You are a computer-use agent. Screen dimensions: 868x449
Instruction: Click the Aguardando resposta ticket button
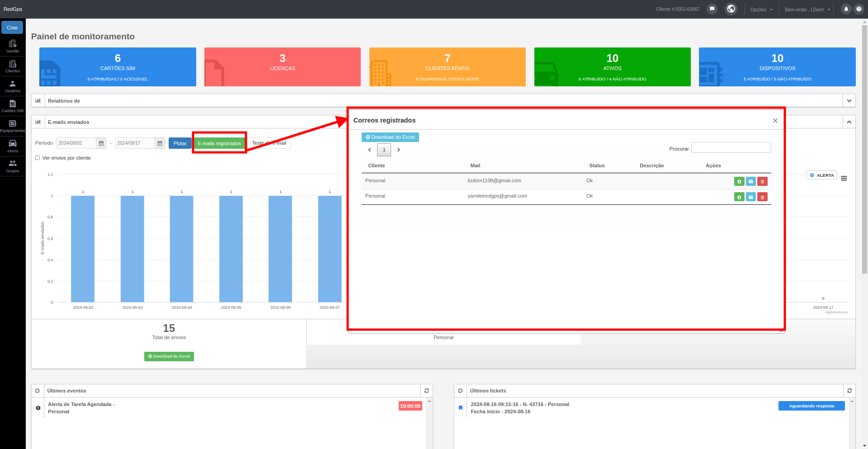[811, 406]
